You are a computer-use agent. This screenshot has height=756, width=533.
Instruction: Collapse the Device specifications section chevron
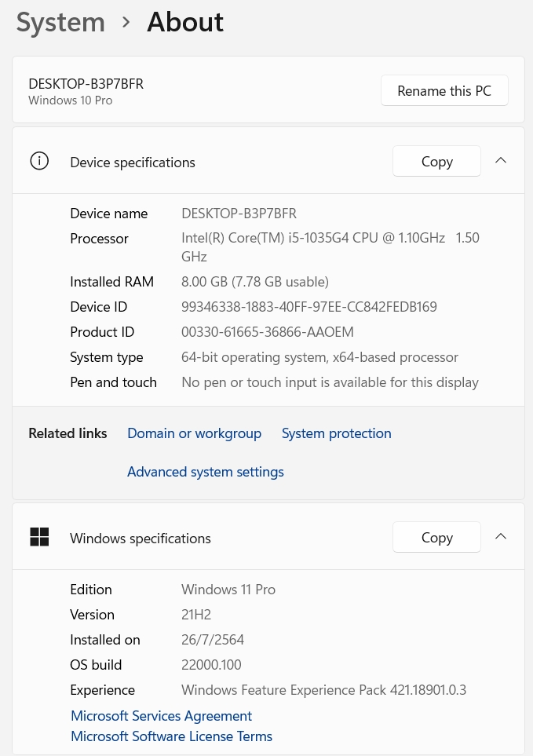click(x=501, y=161)
